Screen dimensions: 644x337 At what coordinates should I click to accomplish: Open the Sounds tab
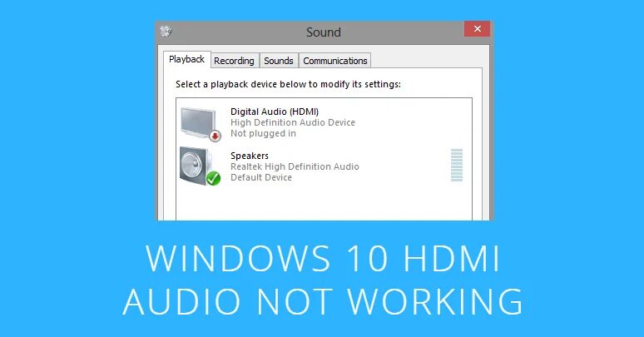(x=279, y=61)
